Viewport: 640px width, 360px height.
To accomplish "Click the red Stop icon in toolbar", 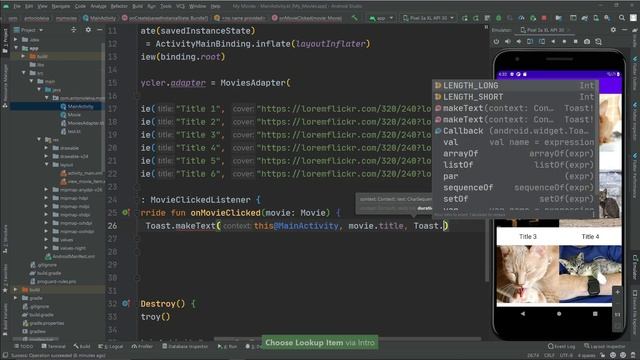I will [544, 18].
